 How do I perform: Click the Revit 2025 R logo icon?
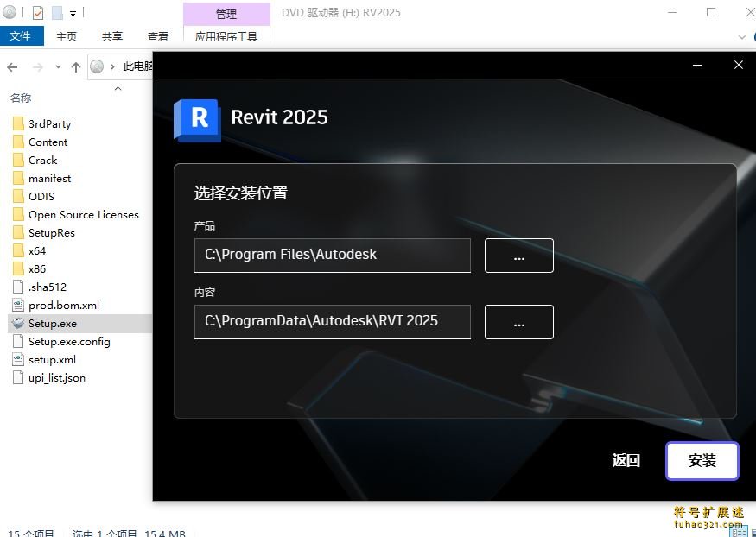[197, 120]
